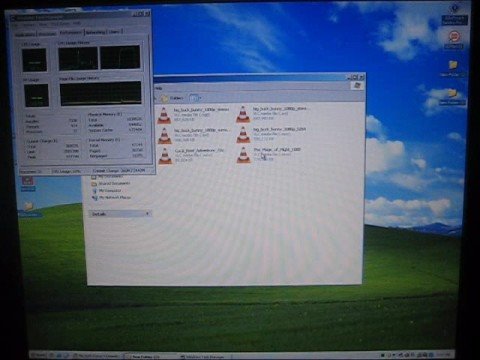
Task: Select second-row left big_buck_bunny VLC cone icon
Action: click(x=165, y=135)
